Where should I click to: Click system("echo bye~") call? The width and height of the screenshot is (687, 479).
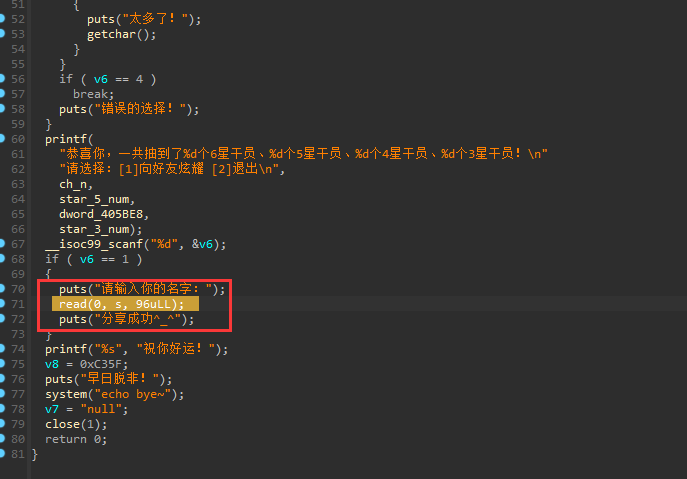click(x=115, y=394)
